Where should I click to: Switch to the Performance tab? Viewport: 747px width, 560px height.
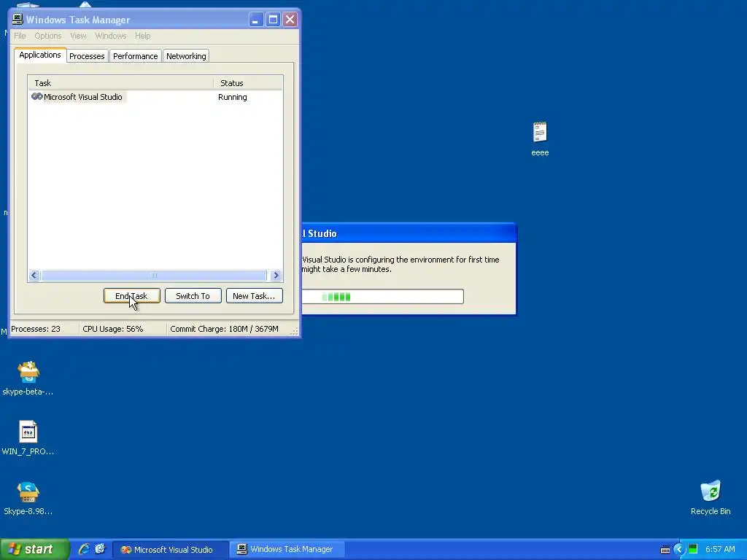(x=135, y=56)
